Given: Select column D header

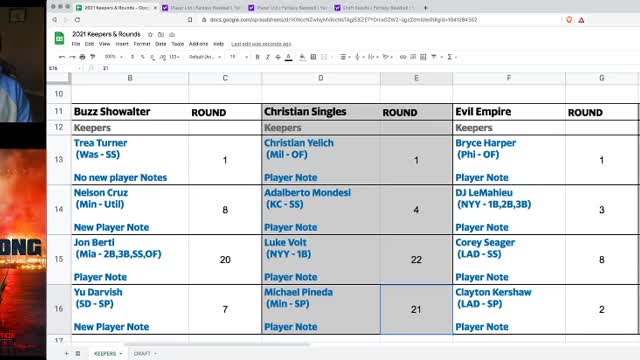Looking at the screenshot, I should pos(320,78).
